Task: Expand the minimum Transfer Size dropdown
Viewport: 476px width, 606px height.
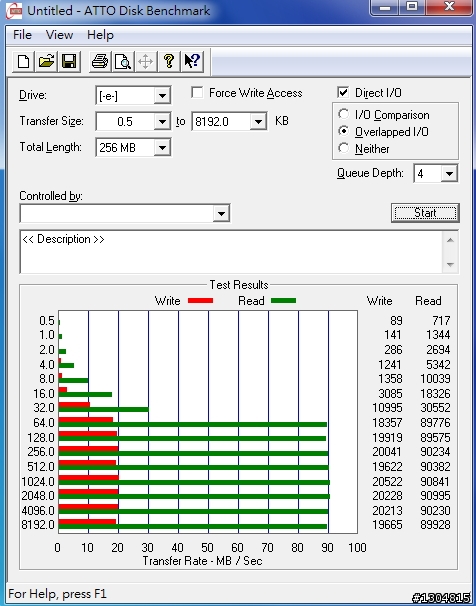Action: pos(162,122)
